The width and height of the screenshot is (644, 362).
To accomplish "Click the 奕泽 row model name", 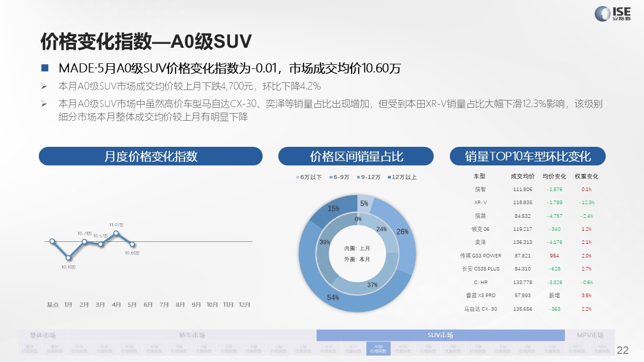I will [480, 242].
